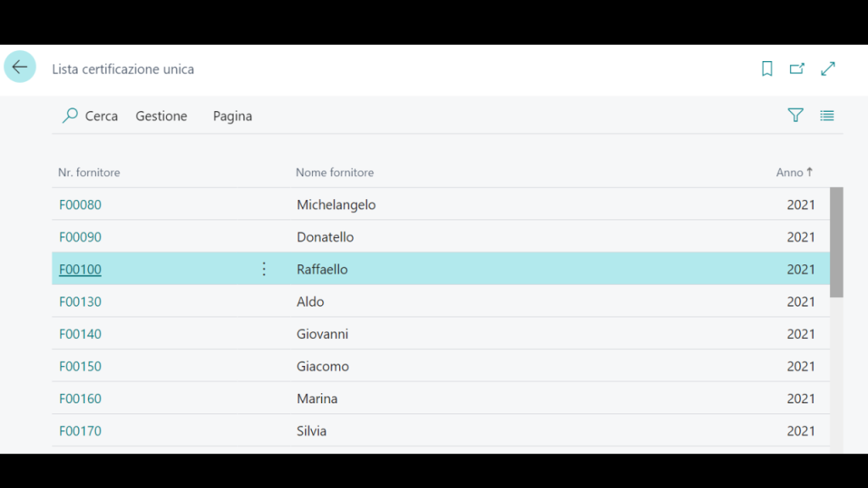This screenshot has width=868, height=488.
Task: Open row options for Raffaello
Action: (x=264, y=269)
